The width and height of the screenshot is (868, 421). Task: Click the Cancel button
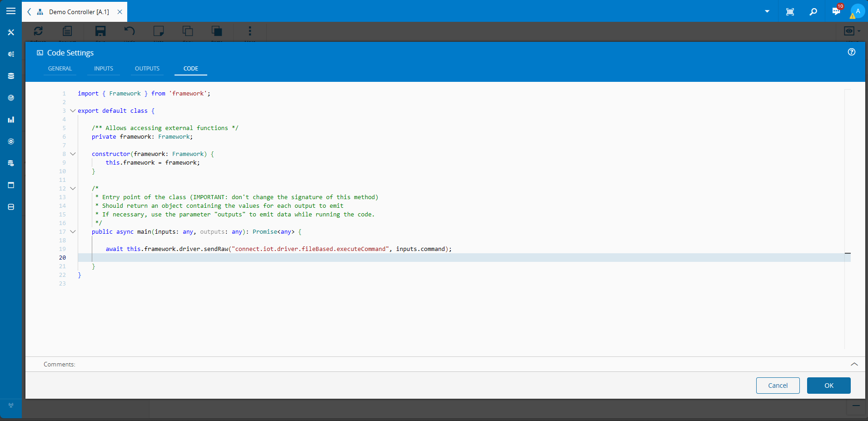778,386
